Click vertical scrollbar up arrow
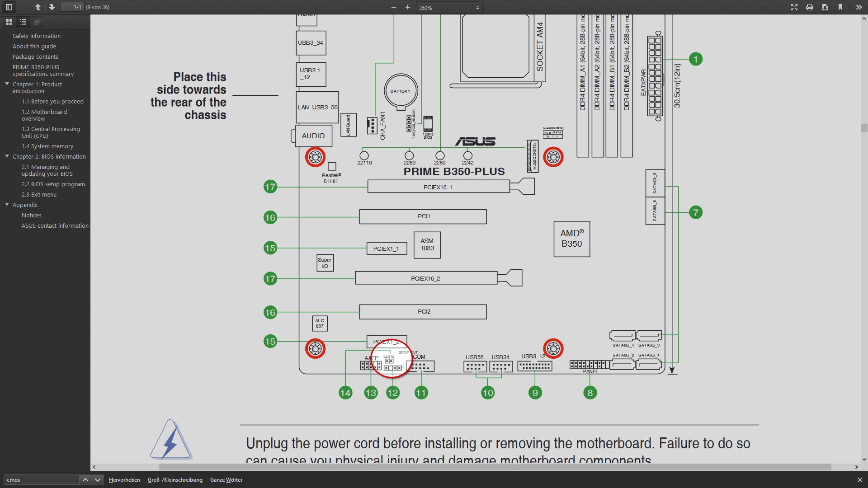 tap(864, 19)
